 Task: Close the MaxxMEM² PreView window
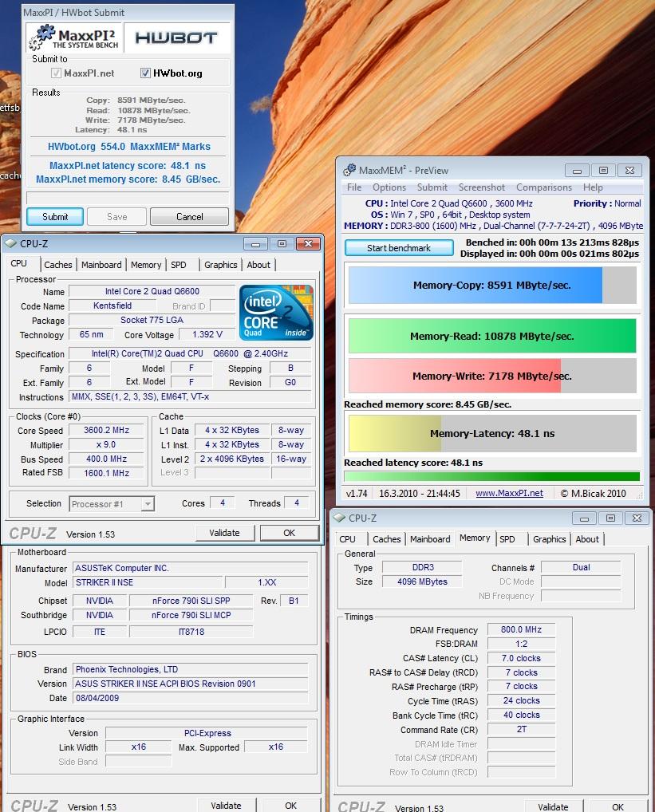click(x=629, y=171)
